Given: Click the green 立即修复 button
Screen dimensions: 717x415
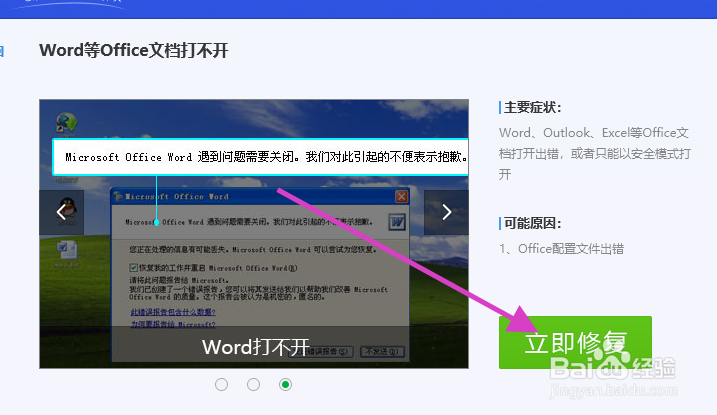Looking at the screenshot, I should [575, 342].
